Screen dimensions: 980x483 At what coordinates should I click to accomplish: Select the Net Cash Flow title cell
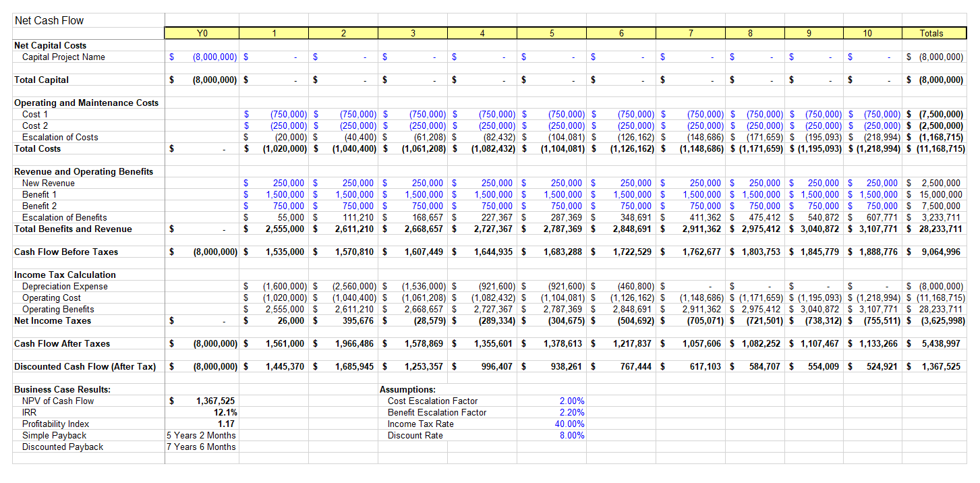[x=49, y=21]
